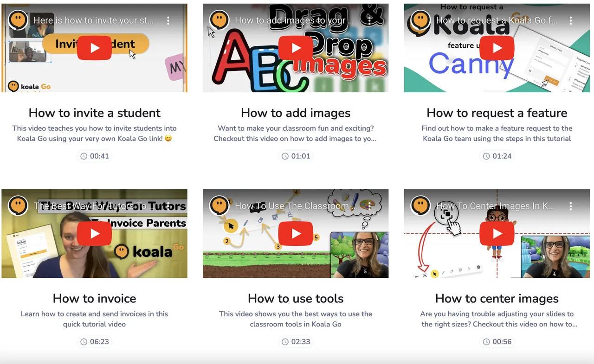Click the clock icon beside 06:23
The height and width of the screenshot is (364, 594).
(84, 342)
